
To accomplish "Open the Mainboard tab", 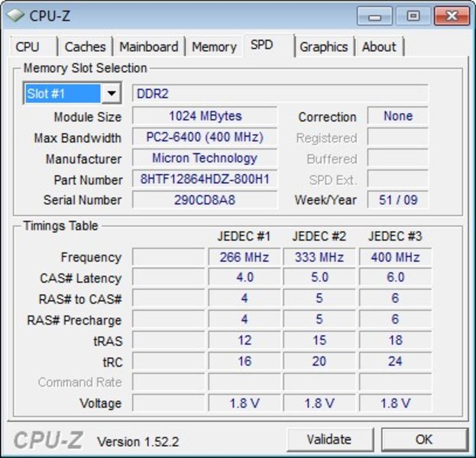I will pos(149,47).
